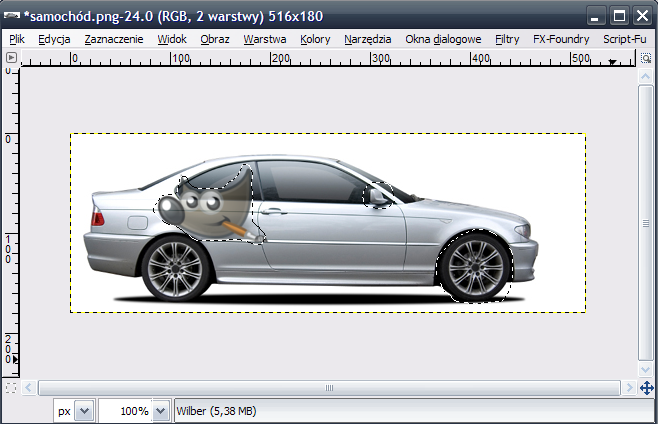Click the zoom-on-resize magnifier icon at ruler corner

(x=645, y=58)
